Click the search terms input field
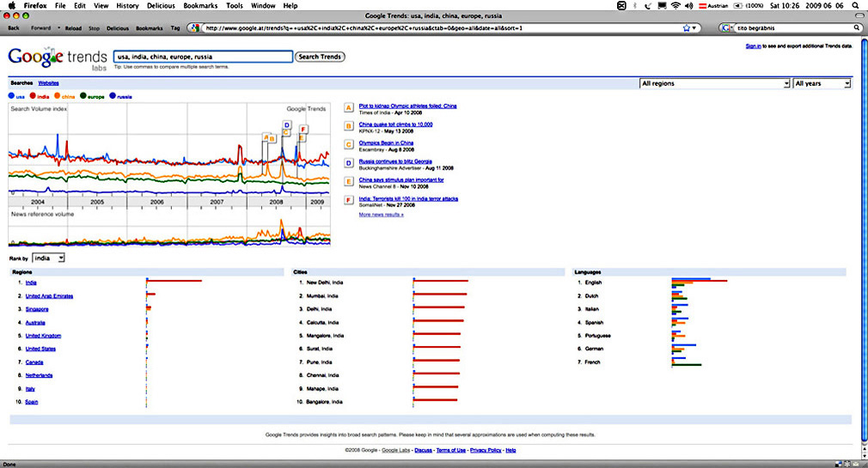This screenshot has height=468, width=868. pos(203,57)
